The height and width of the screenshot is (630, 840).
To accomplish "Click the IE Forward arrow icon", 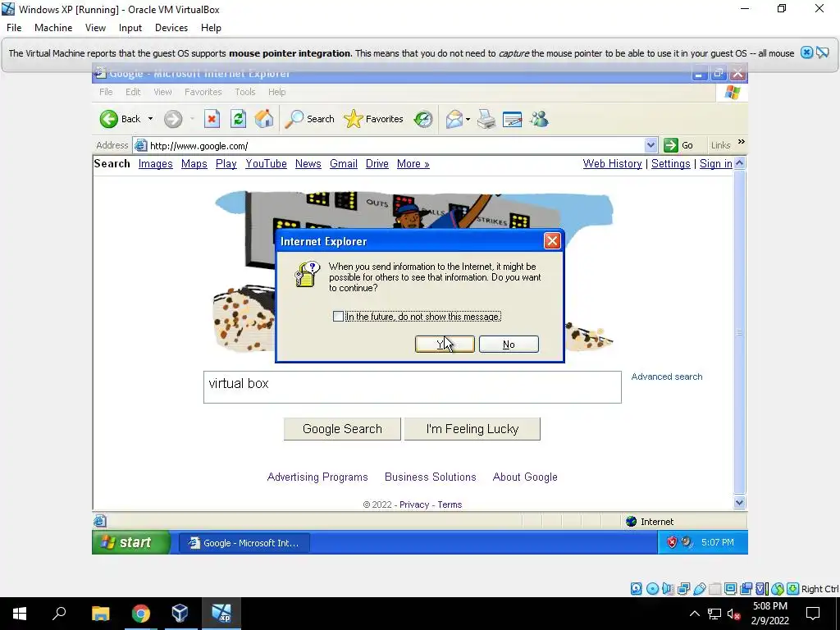I will tap(173, 119).
